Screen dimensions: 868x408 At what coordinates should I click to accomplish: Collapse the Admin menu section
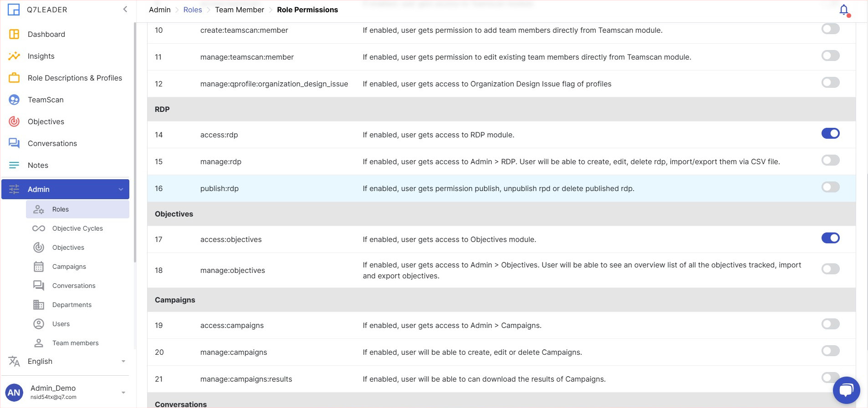click(121, 189)
